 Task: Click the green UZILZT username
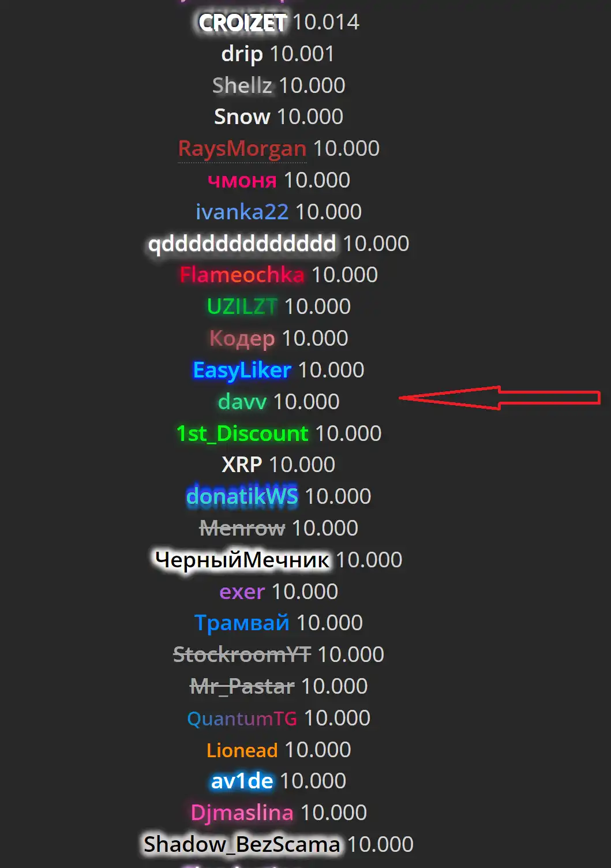coord(242,307)
